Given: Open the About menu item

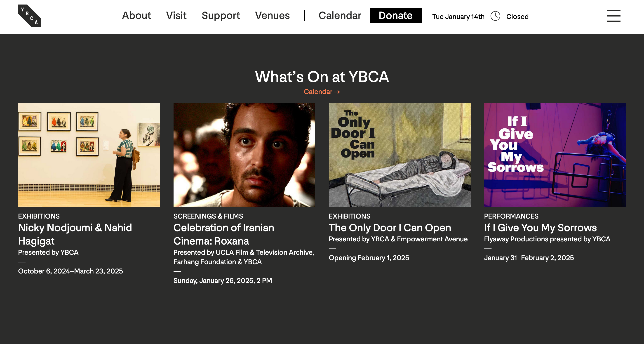Looking at the screenshot, I should click(136, 16).
